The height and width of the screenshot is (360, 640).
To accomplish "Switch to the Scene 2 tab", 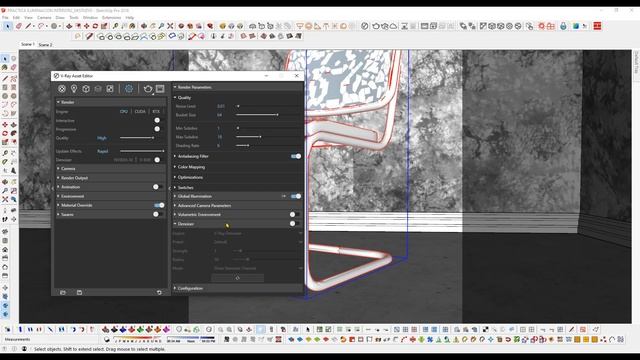I will pos(45,44).
